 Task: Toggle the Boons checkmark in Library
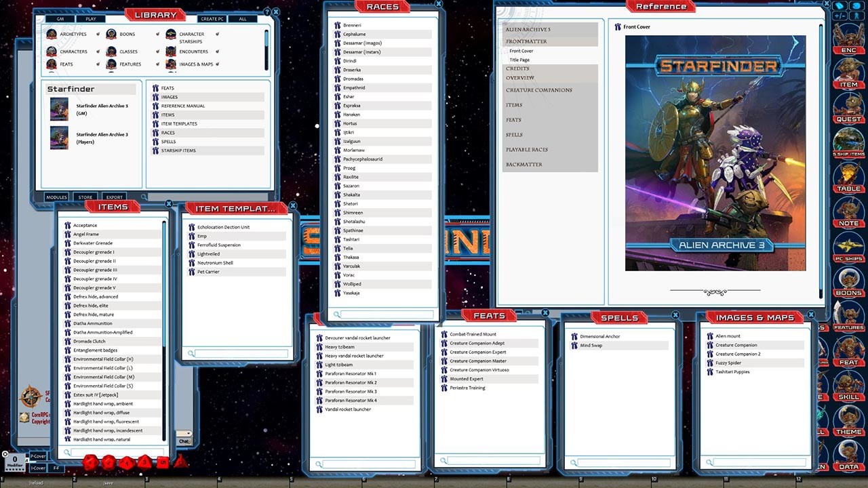pyautogui.click(x=158, y=34)
